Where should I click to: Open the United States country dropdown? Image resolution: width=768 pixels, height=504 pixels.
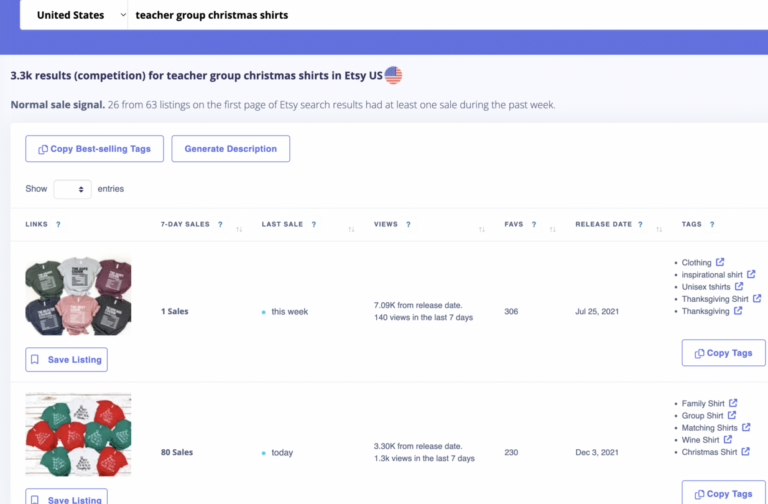click(75, 15)
